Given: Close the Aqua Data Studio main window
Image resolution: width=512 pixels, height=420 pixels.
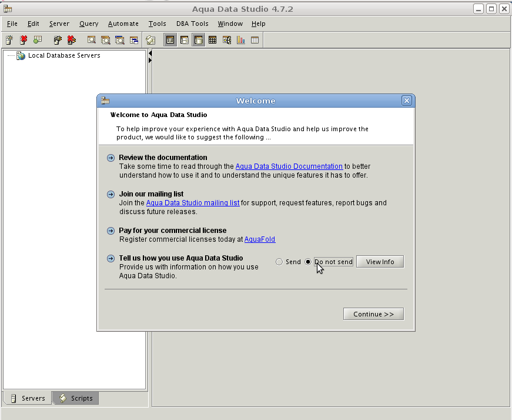Looking at the screenshot, I should [504, 9].
